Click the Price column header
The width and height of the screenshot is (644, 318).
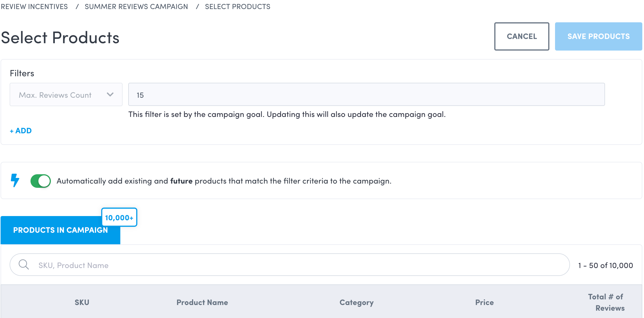[x=484, y=302]
